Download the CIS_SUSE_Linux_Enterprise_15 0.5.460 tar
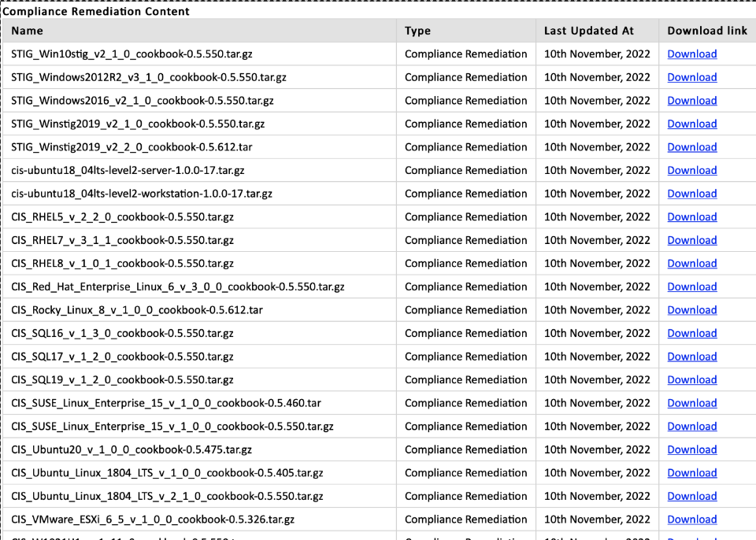756x540 pixels. [691, 402]
